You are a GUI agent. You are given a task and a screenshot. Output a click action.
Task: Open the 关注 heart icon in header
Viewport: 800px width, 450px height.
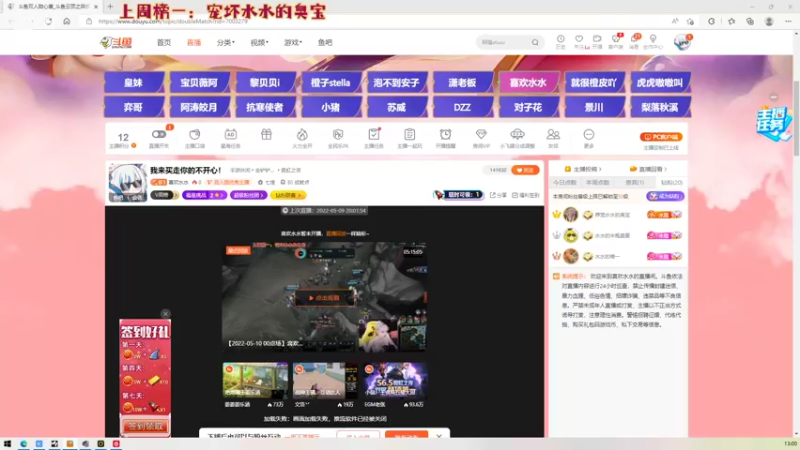[x=579, y=39]
